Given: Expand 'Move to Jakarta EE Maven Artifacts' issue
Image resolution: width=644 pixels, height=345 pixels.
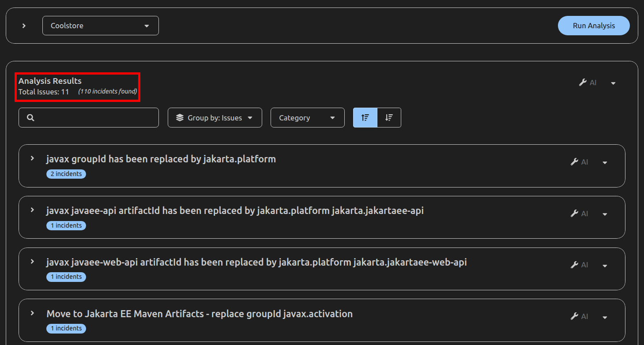Looking at the screenshot, I should (x=32, y=313).
